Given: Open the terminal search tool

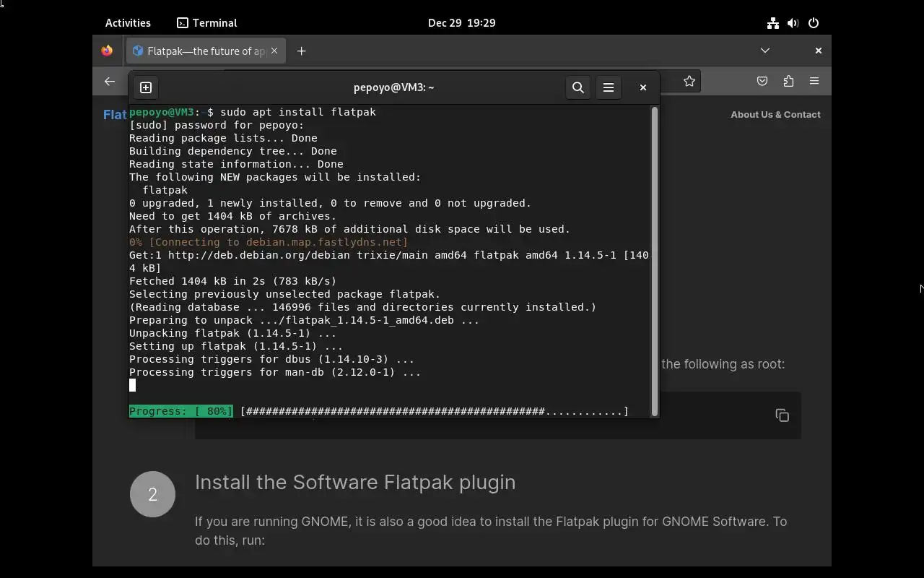Looking at the screenshot, I should point(578,87).
